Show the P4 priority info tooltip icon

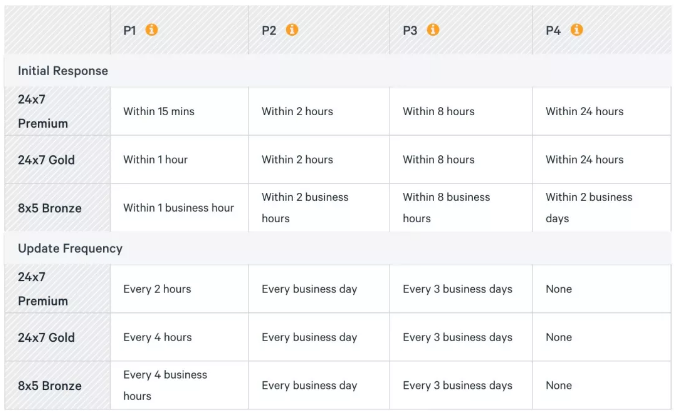pyautogui.click(x=576, y=30)
